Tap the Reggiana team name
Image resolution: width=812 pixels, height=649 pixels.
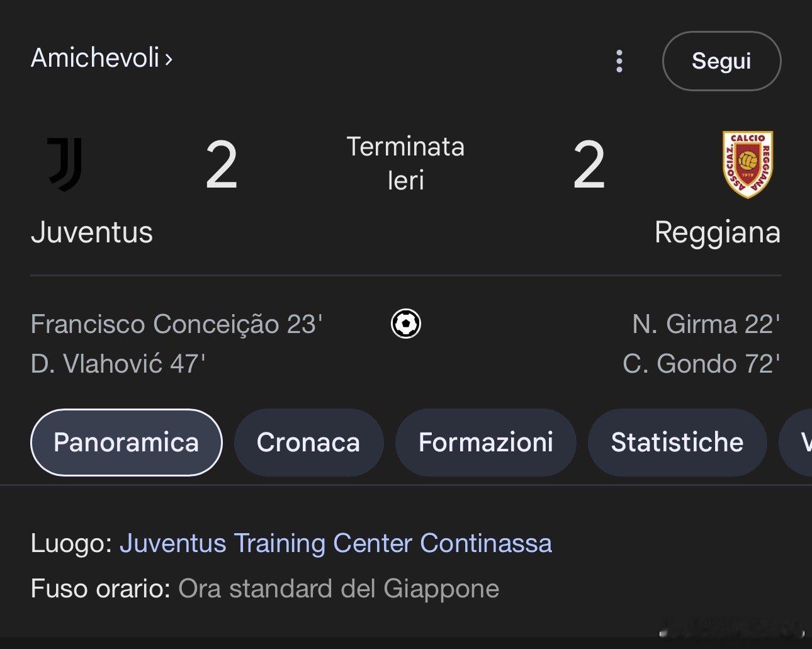[x=718, y=232]
